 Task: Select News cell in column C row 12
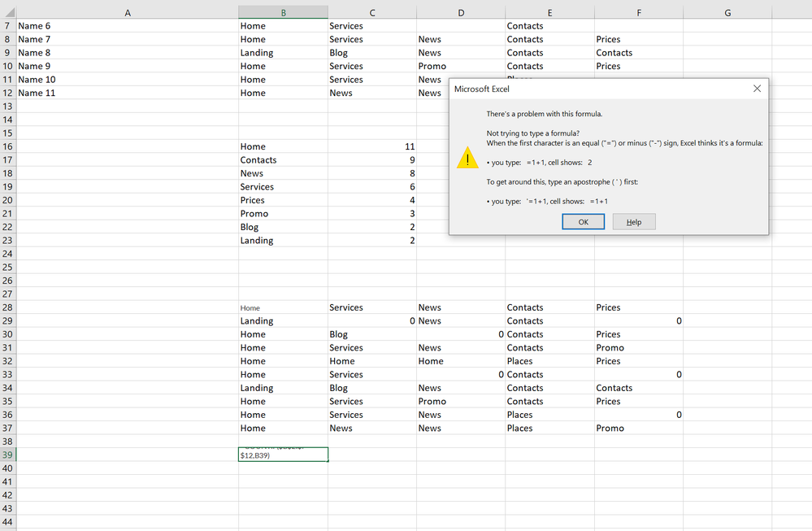coord(372,94)
